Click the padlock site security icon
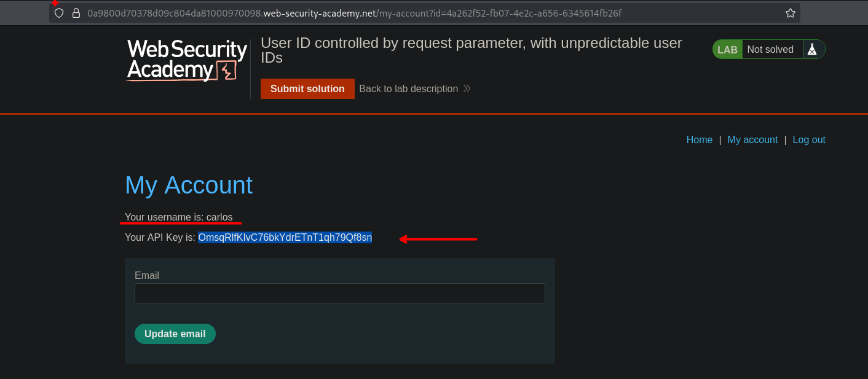Viewport: 868px width, 379px height. 76,13
